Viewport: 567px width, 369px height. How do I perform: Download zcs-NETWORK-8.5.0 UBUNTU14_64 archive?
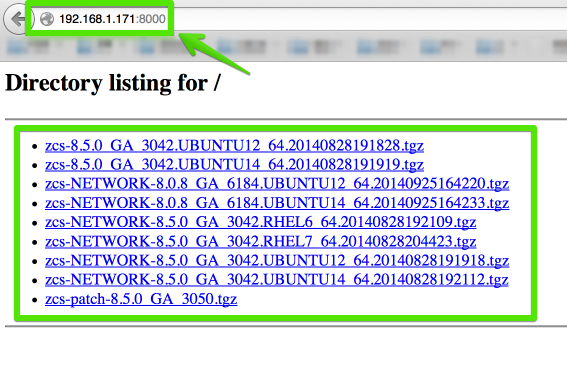(x=277, y=280)
